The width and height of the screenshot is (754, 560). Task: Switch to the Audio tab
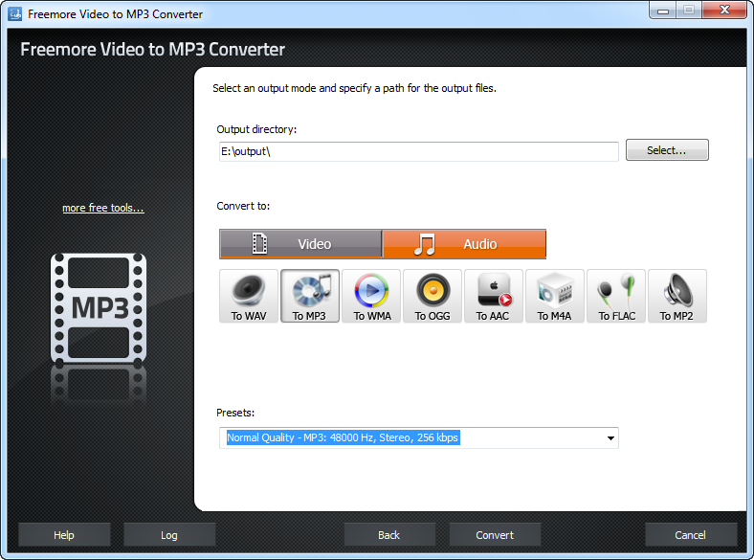click(464, 244)
